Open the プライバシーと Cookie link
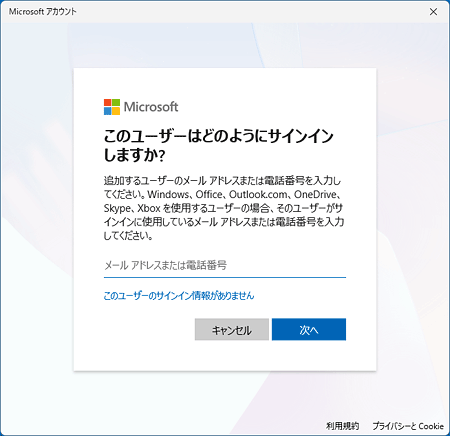450x436 pixels. click(408, 426)
